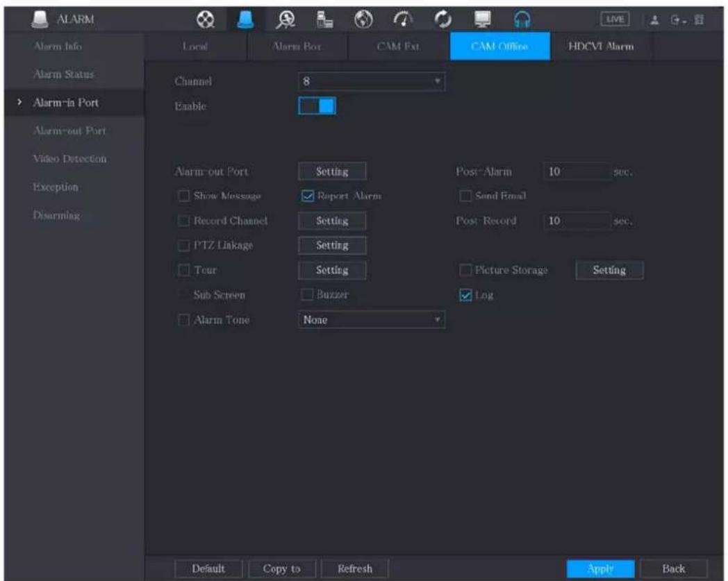This screenshot has width=728, height=581.
Task: Select Alarm-in Port in sidebar
Action: tap(66, 103)
